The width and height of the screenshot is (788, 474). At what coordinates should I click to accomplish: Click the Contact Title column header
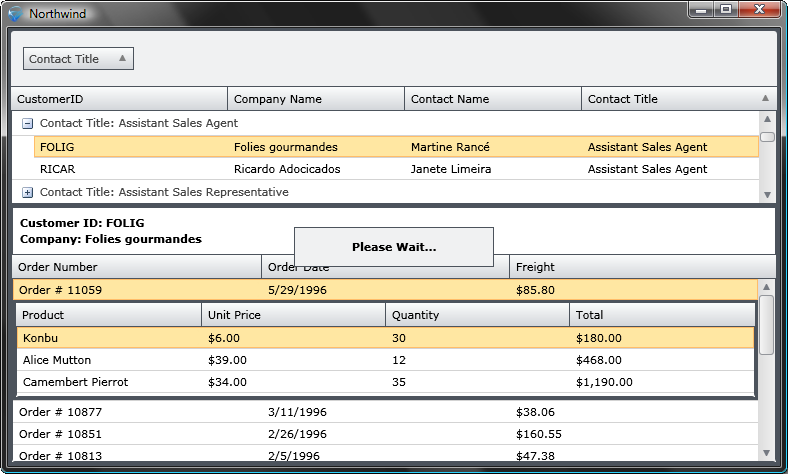(x=679, y=99)
